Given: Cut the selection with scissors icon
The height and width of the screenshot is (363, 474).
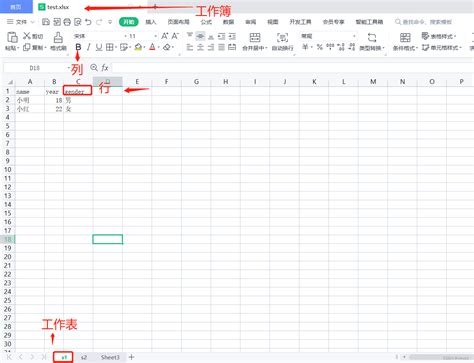Looking at the screenshot, I should [27, 36].
